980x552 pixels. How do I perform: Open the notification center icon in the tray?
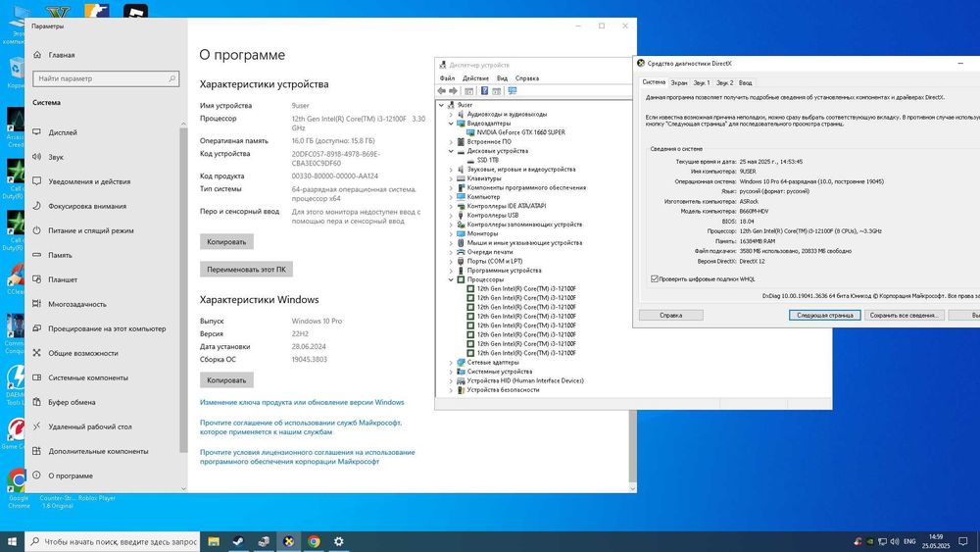pyautogui.click(x=963, y=541)
